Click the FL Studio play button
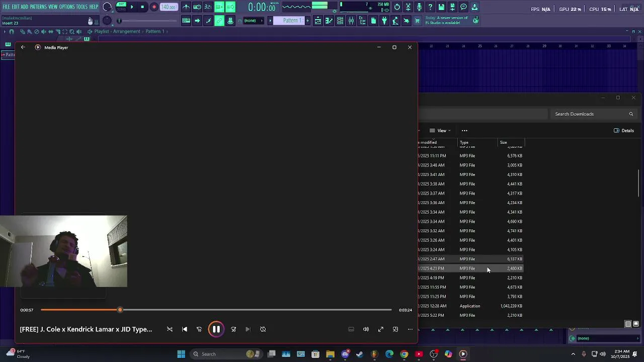 [x=132, y=7]
